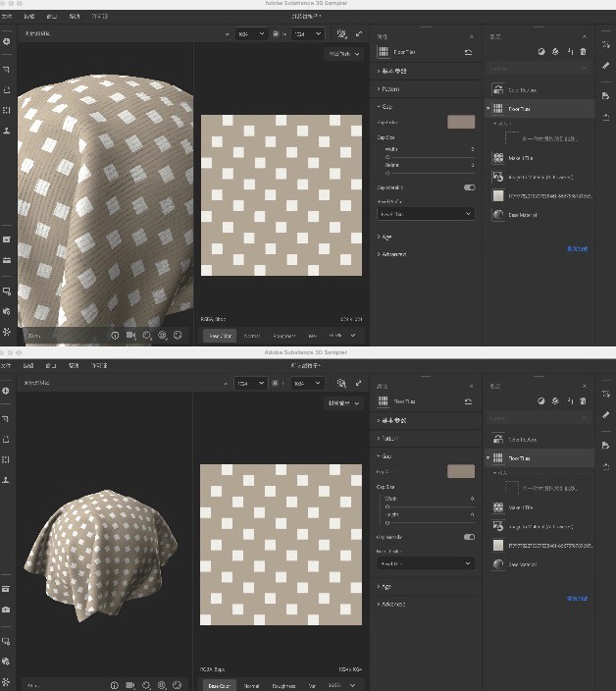The width and height of the screenshot is (616, 691).
Task: Switch to Normal tab in upper window
Action: pyautogui.click(x=252, y=336)
